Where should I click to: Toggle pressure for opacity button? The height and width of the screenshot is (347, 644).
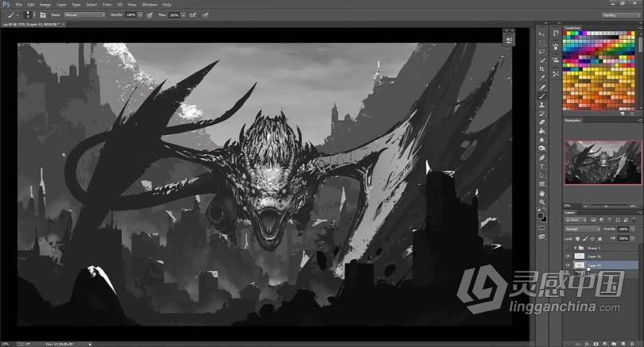149,15
